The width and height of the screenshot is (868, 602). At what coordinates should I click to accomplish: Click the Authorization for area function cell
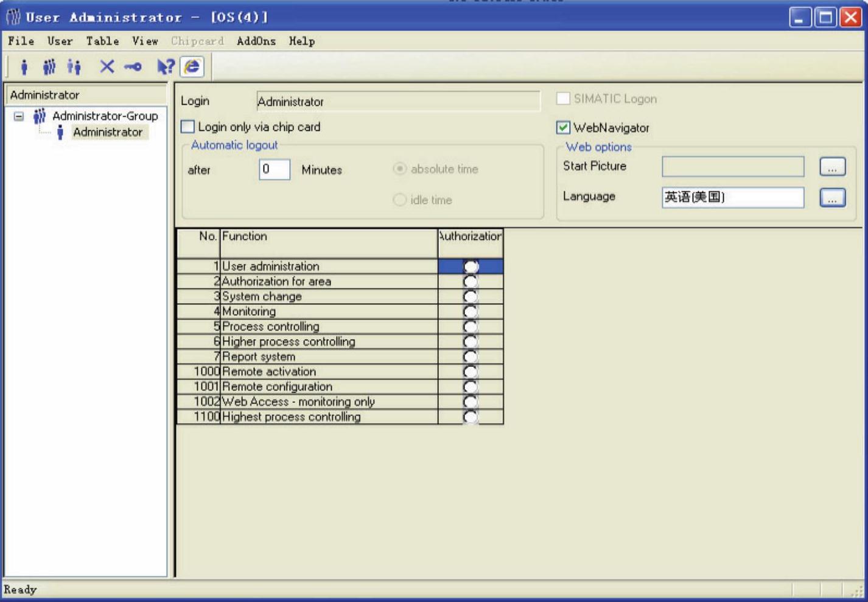(x=329, y=281)
